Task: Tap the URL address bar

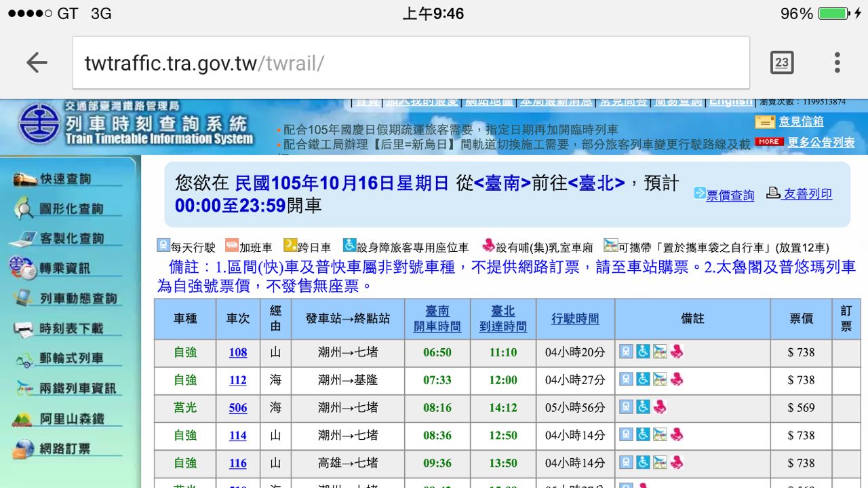Action: (x=411, y=63)
